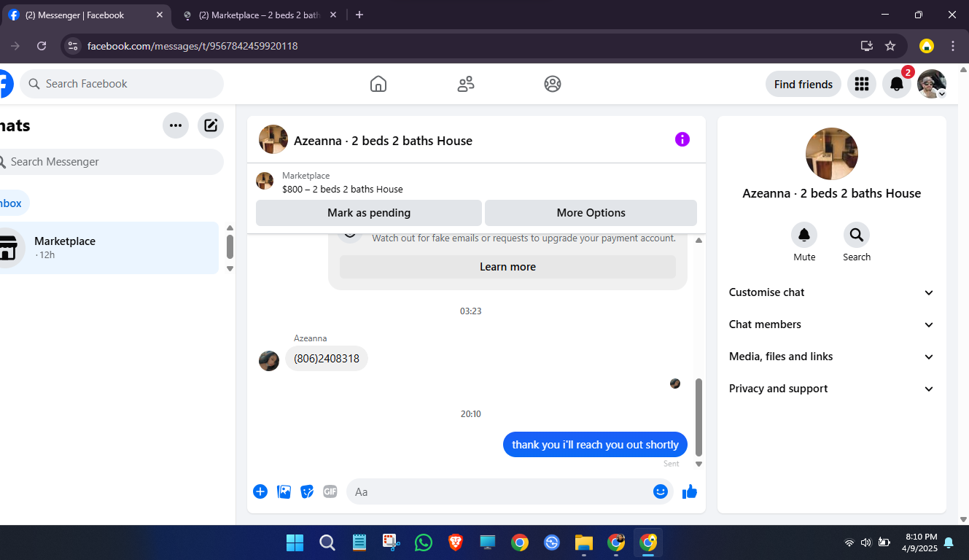Open Wi-Fi system tray icon

pos(849,542)
